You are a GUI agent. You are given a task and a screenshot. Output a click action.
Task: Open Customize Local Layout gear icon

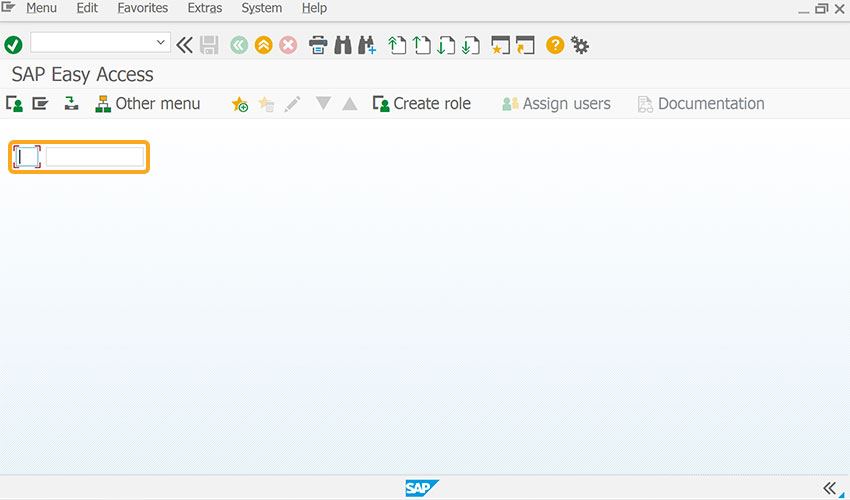click(x=580, y=45)
